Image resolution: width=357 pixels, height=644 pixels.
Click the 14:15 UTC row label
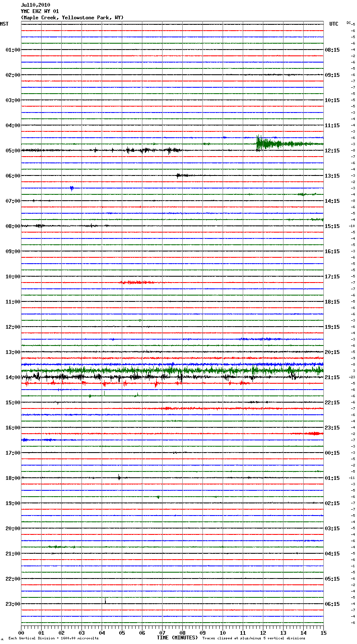[x=332, y=201]
